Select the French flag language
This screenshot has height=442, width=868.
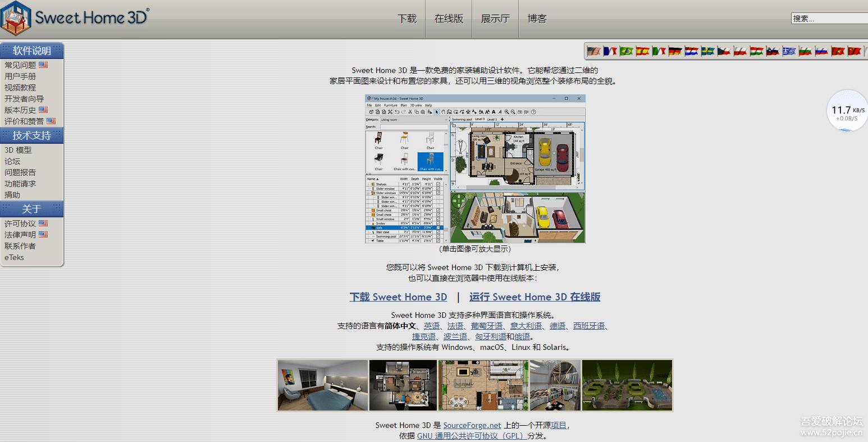pos(610,51)
